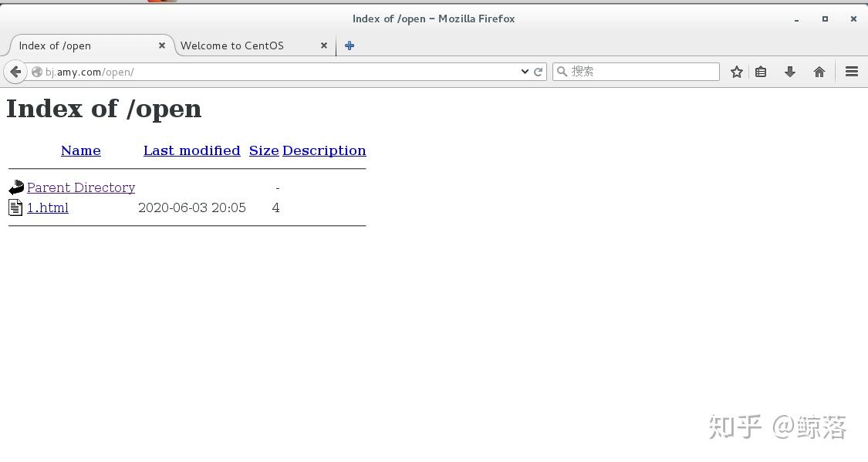868x462 pixels.
Task: Show bookmarks list icon
Action: [x=762, y=72]
